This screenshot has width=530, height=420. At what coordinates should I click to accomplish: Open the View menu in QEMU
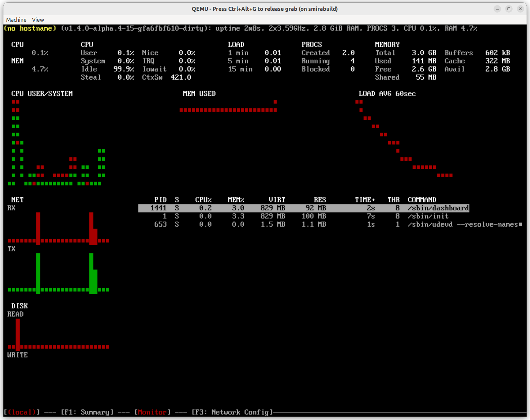(38, 20)
